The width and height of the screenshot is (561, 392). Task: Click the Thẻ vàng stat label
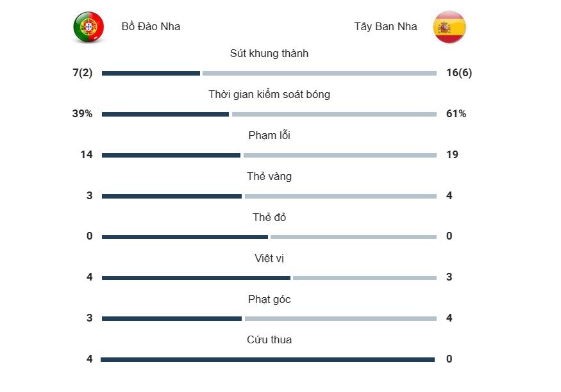point(269,177)
